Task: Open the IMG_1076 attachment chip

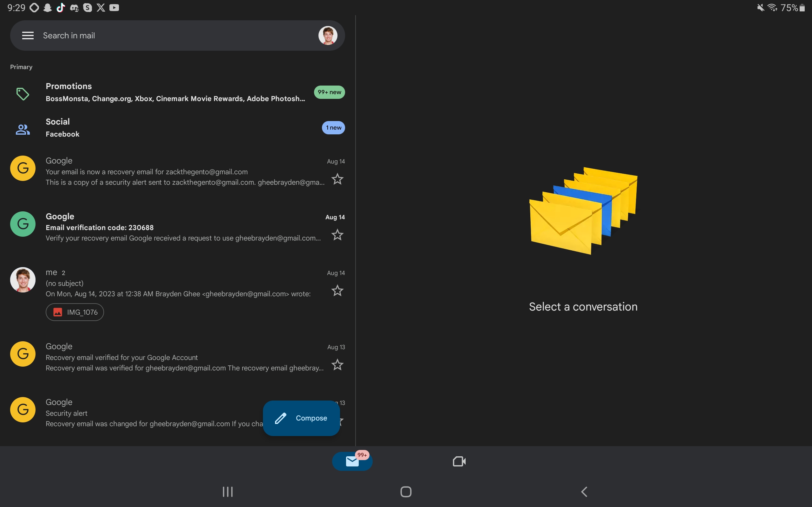Action: 75,312
